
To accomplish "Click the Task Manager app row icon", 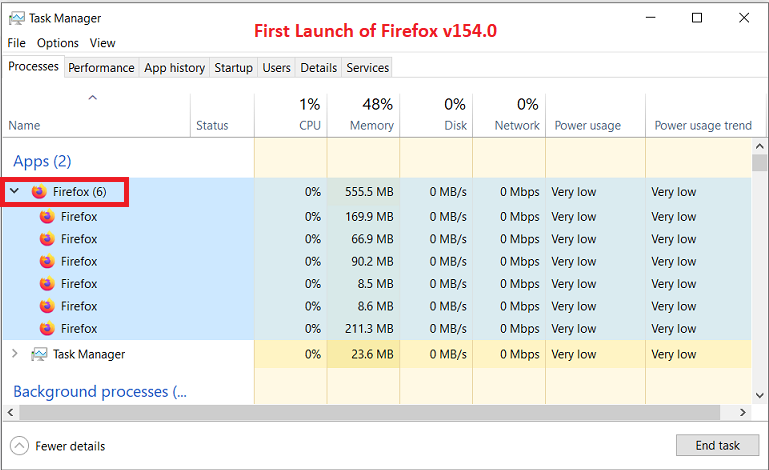I will 39,354.
